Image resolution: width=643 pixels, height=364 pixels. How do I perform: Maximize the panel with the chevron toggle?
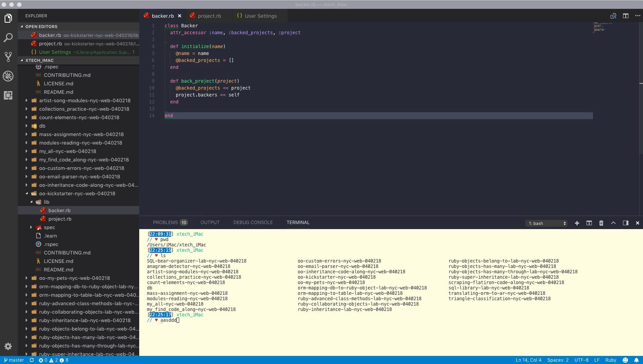point(613,223)
